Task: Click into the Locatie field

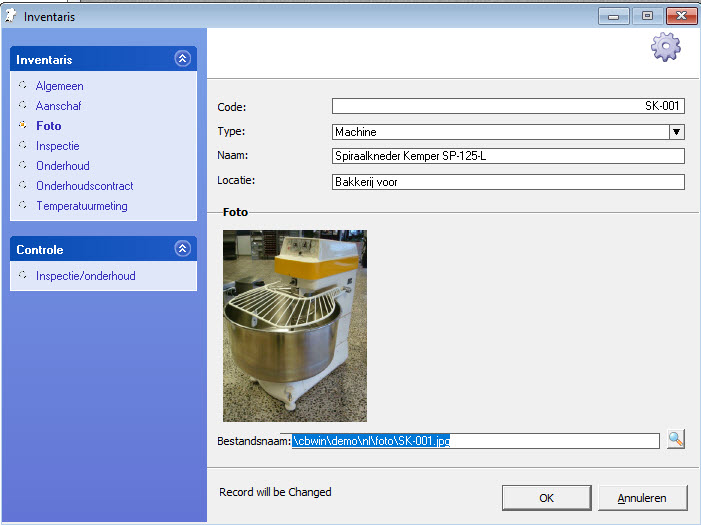Action: coord(508,182)
